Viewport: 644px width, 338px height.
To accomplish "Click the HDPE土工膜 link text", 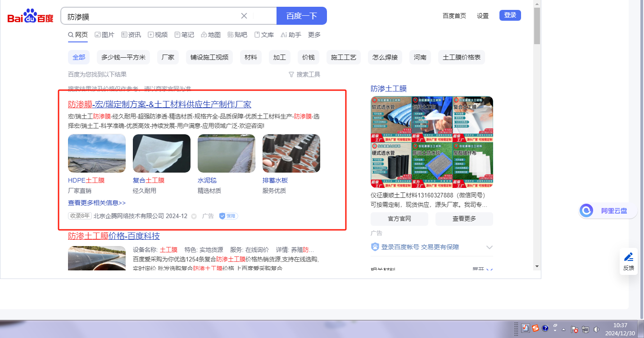I will tap(86, 180).
